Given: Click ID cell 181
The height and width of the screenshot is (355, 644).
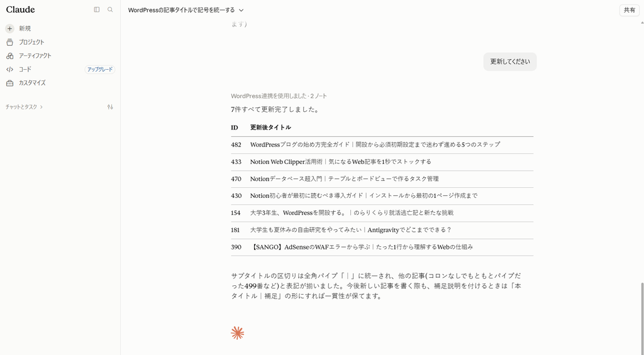Looking at the screenshot, I should click(235, 230).
